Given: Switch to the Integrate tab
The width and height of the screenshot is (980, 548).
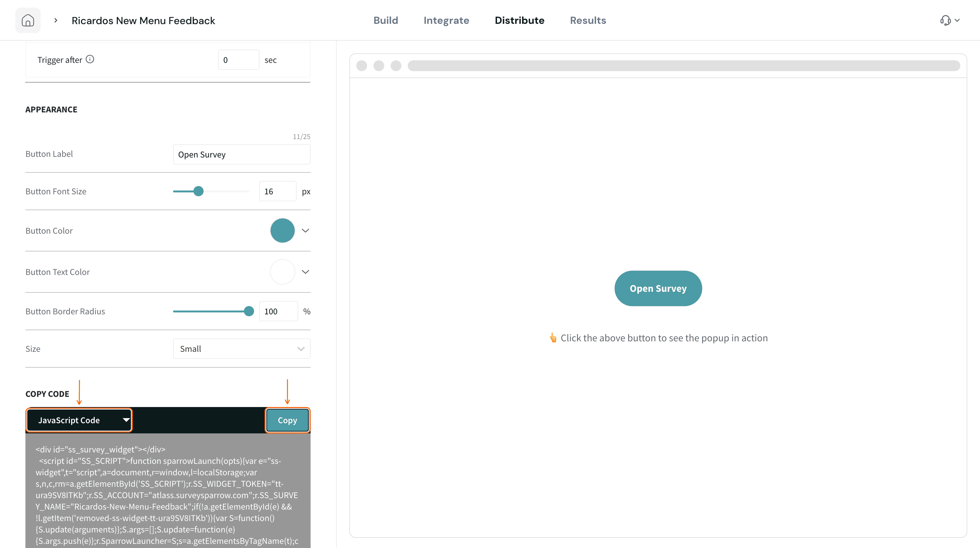Looking at the screenshot, I should [x=446, y=20].
